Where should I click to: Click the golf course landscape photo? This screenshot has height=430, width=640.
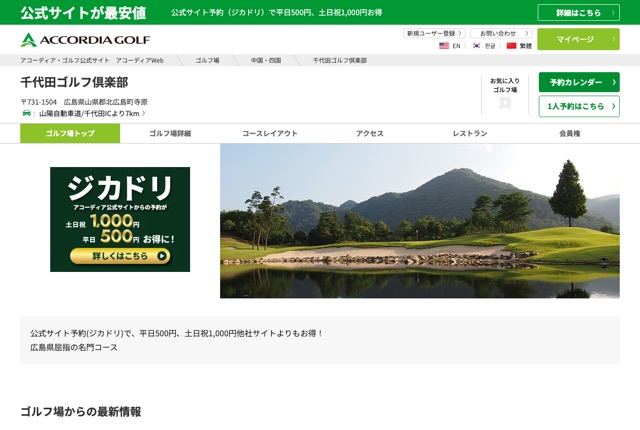pyautogui.click(x=420, y=221)
